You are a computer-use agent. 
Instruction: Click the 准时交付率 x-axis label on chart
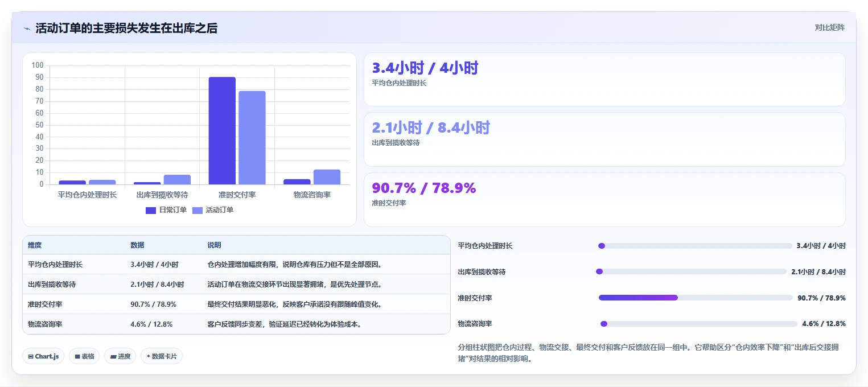[237, 195]
